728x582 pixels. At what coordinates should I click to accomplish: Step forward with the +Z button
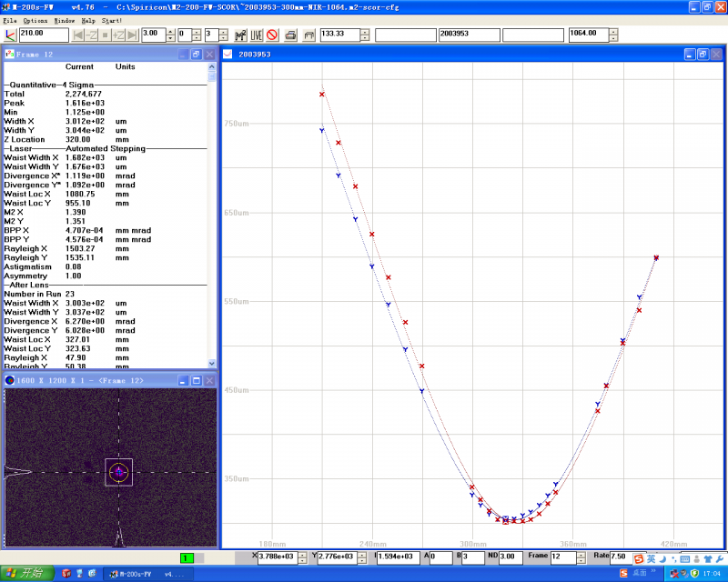pyautogui.click(x=118, y=35)
